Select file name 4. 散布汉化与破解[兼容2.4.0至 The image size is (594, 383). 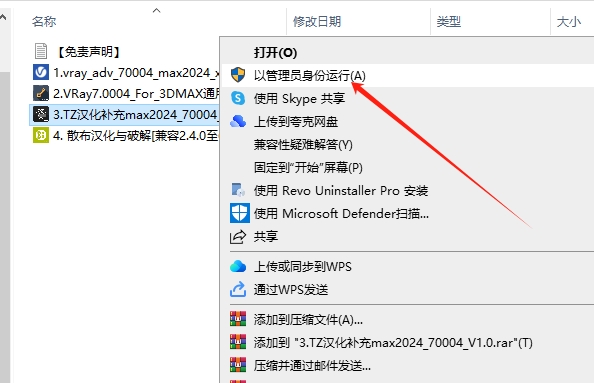pos(136,136)
